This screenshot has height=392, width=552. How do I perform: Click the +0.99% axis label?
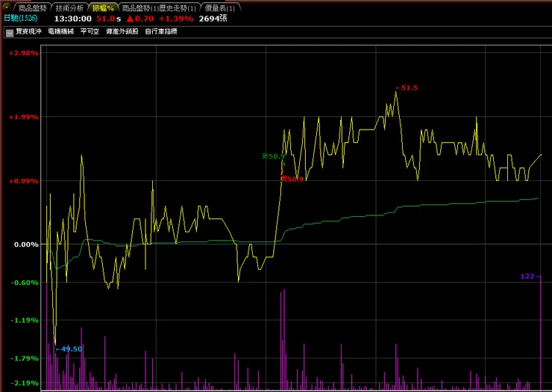click(x=24, y=181)
